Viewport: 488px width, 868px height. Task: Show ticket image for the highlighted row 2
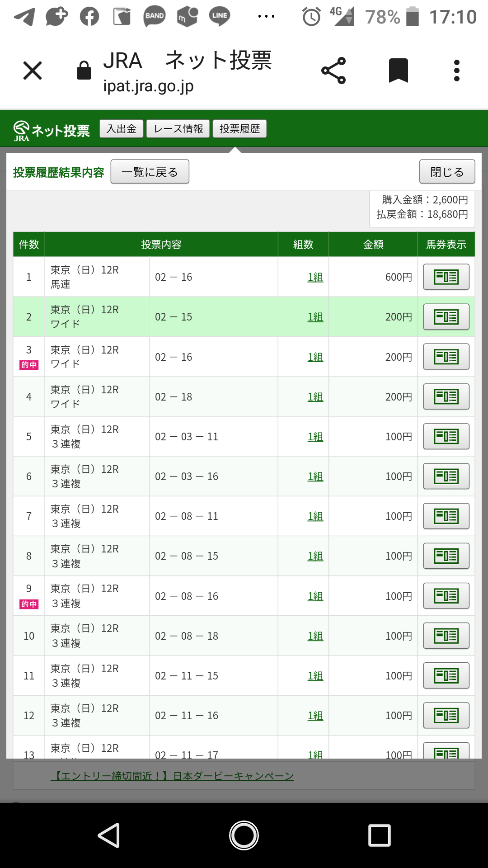point(446,317)
